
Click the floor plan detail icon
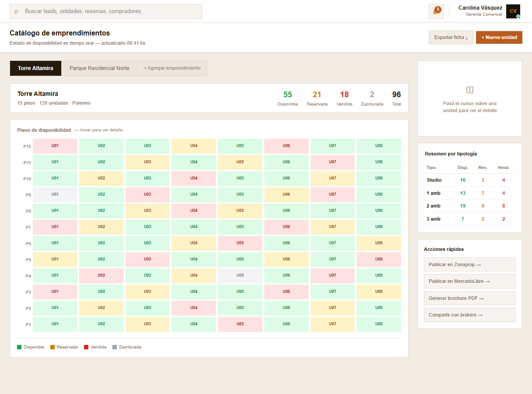(470, 90)
